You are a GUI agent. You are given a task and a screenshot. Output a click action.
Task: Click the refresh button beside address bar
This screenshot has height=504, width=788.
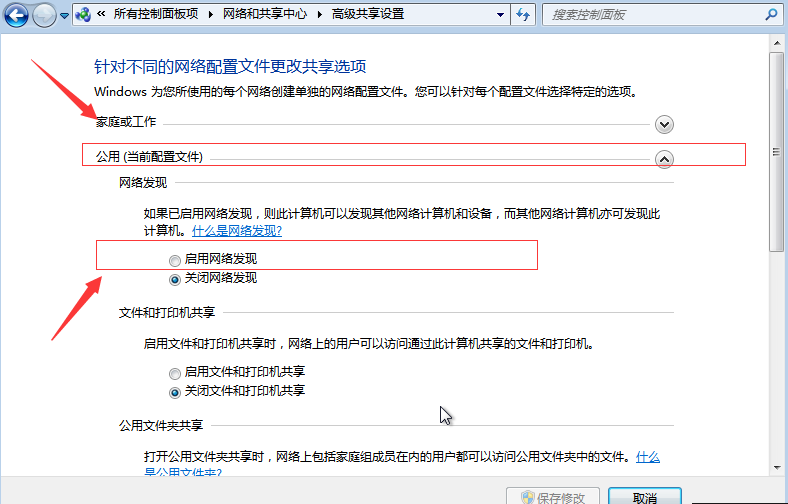(x=523, y=16)
